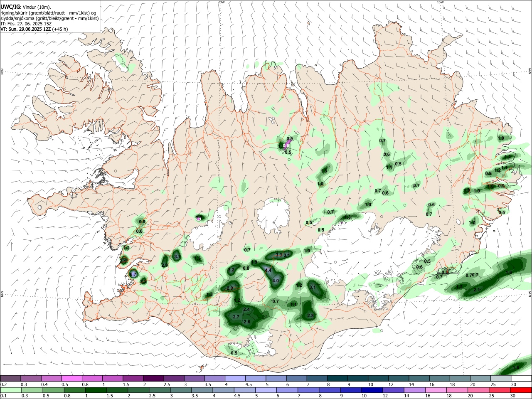Click the 'UWC/IG: Vindur (10m),' title line
The height and width of the screenshot is (399, 532).
tap(25, 7)
